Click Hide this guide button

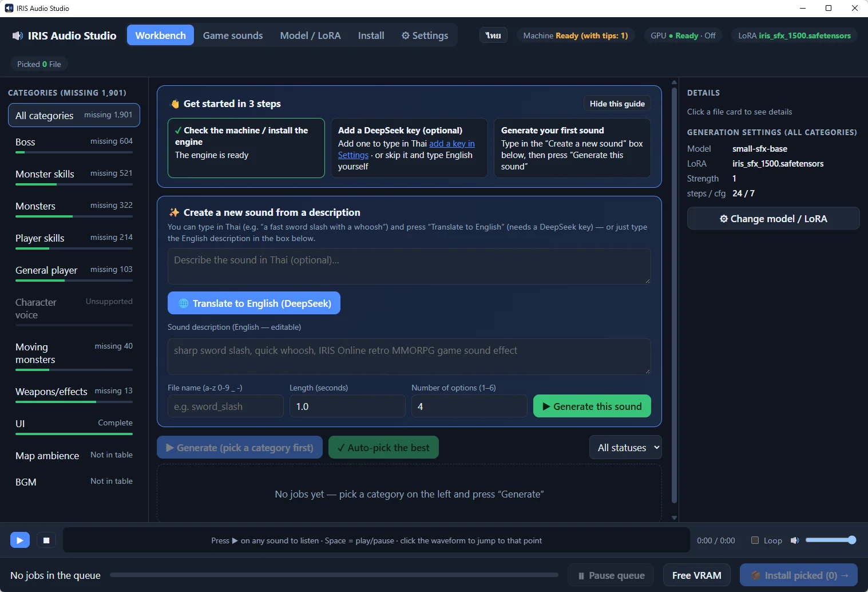[x=617, y=104]
